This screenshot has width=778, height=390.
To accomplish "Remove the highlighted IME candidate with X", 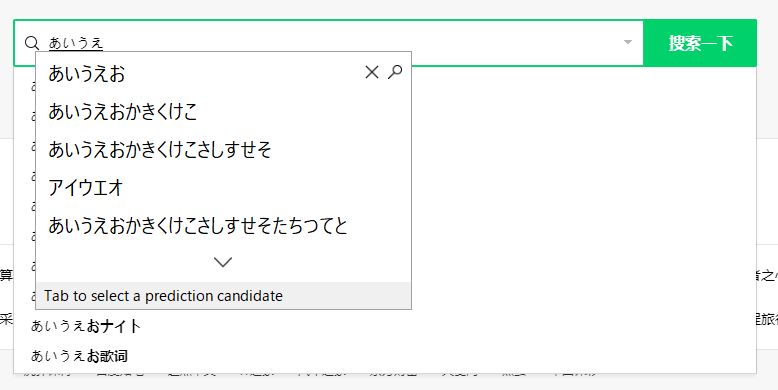I will click(372, 72).
